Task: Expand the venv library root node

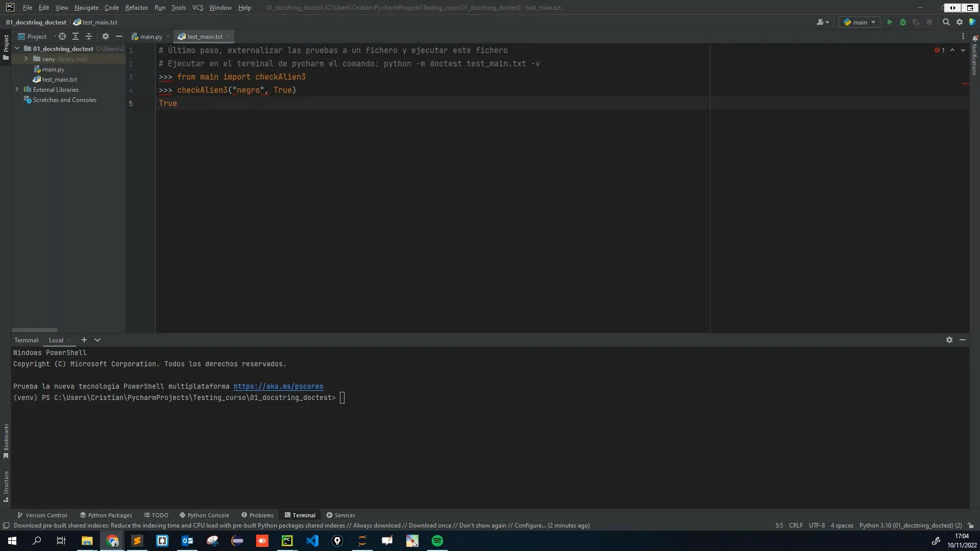Action: [26, 59]
